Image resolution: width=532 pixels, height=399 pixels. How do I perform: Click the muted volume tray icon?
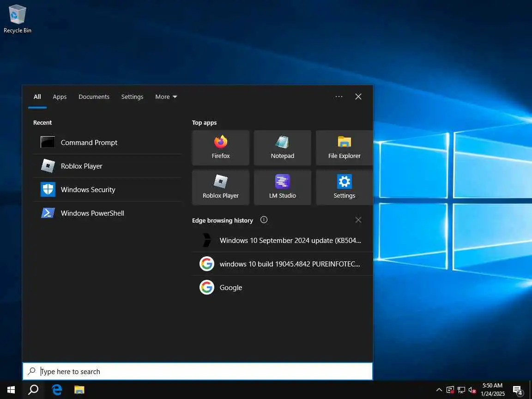point(472,390)
